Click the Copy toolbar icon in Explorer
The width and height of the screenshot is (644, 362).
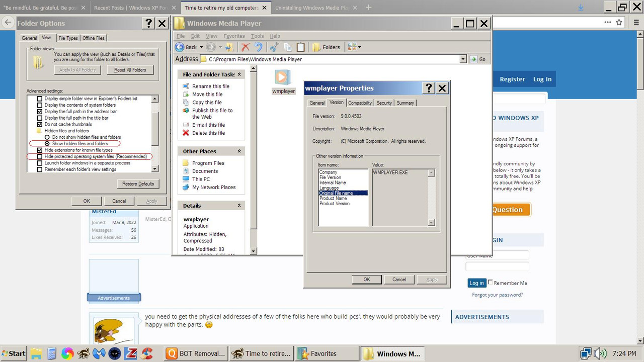(x=288, y=47)
